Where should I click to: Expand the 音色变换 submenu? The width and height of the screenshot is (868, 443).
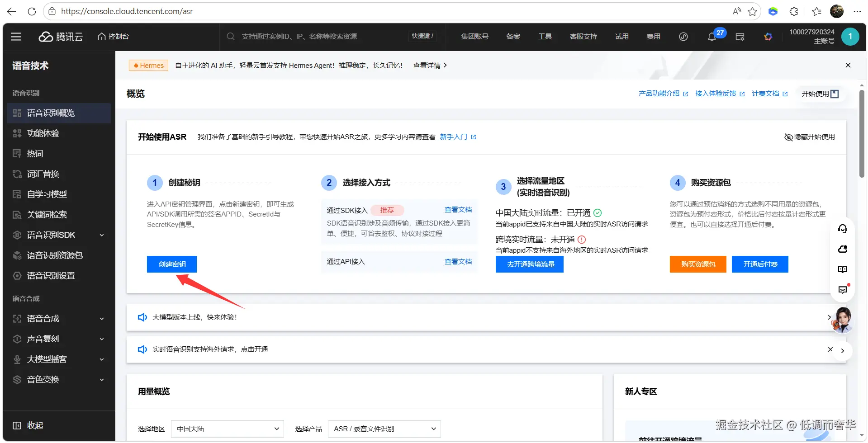(102, 380)
